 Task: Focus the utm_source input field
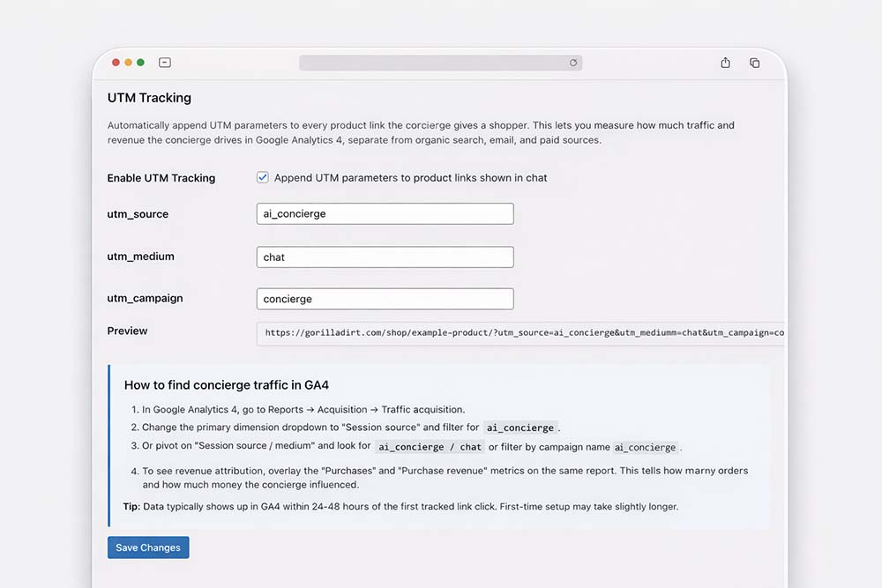click(x=385, y=214)
